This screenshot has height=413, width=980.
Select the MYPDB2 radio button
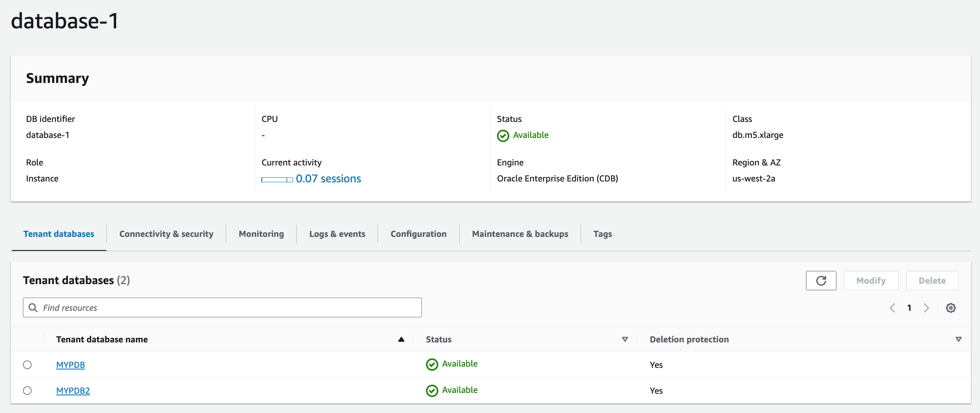click(27, 391)
